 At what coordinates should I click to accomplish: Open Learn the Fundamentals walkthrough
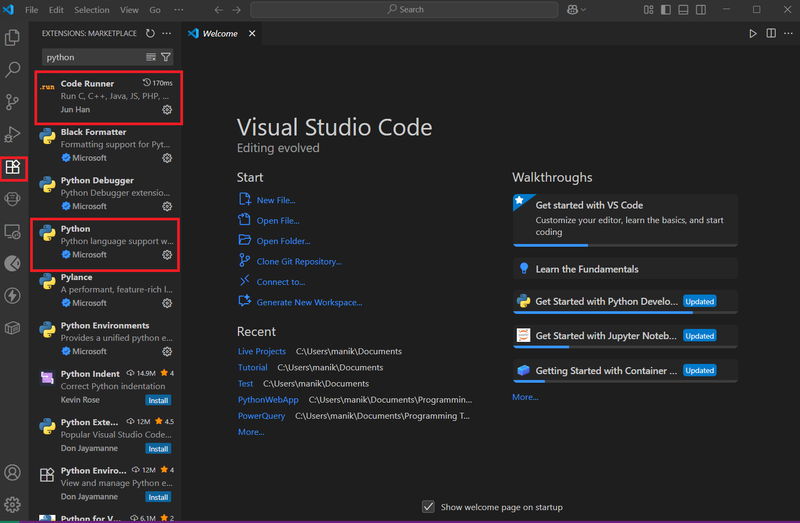click(625, 269)
